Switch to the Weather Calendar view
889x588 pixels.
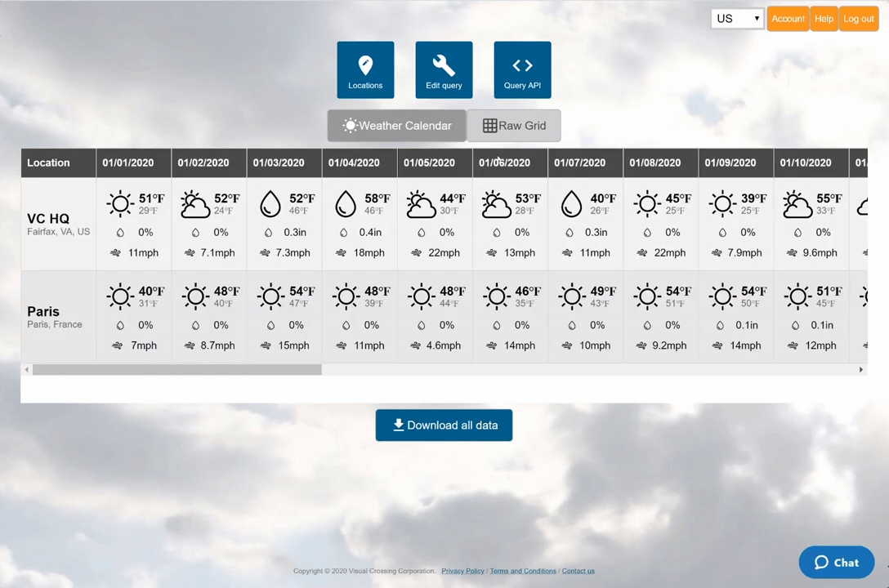(x=396, y=125)
